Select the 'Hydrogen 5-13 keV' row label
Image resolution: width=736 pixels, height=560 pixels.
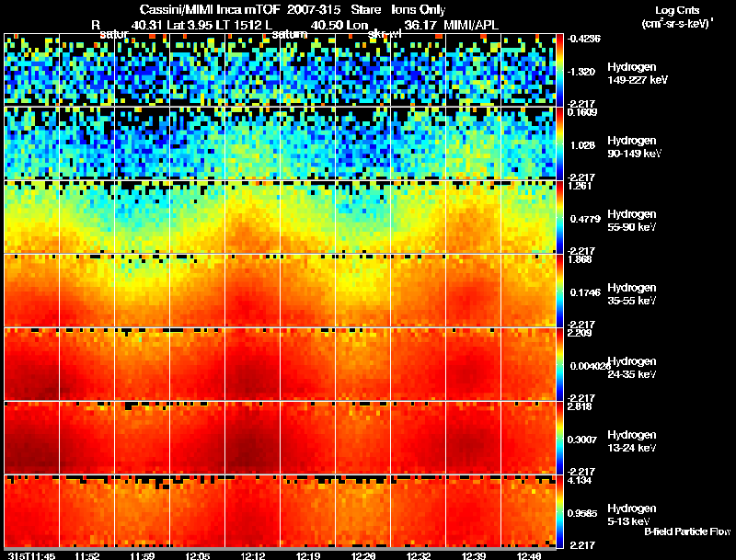click(632, 515)
